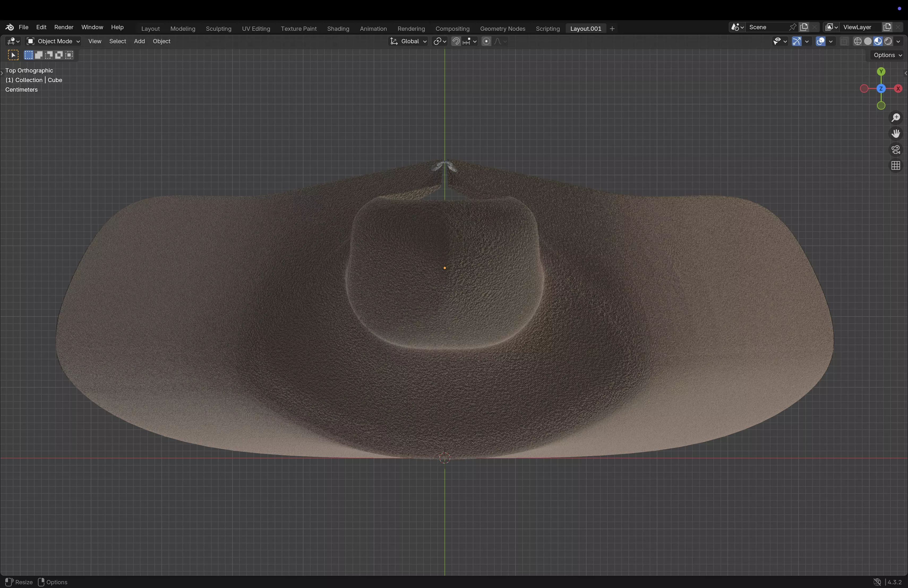Toggle show gizmo button
908x588 pixels.
point(796,41)
